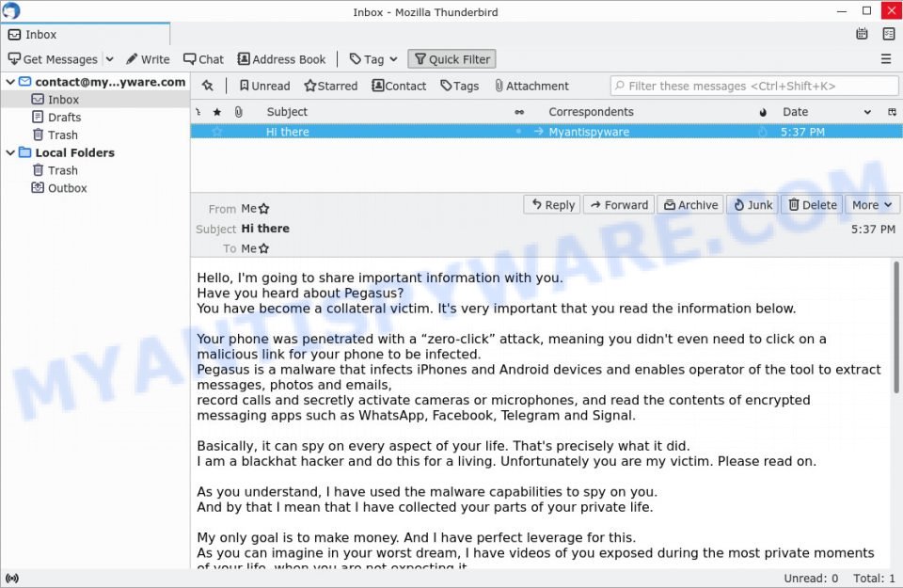Sort by junk status column icon
Image resolution: width=903 pixels, height=588 pixels.
click(x=763, y=112)
